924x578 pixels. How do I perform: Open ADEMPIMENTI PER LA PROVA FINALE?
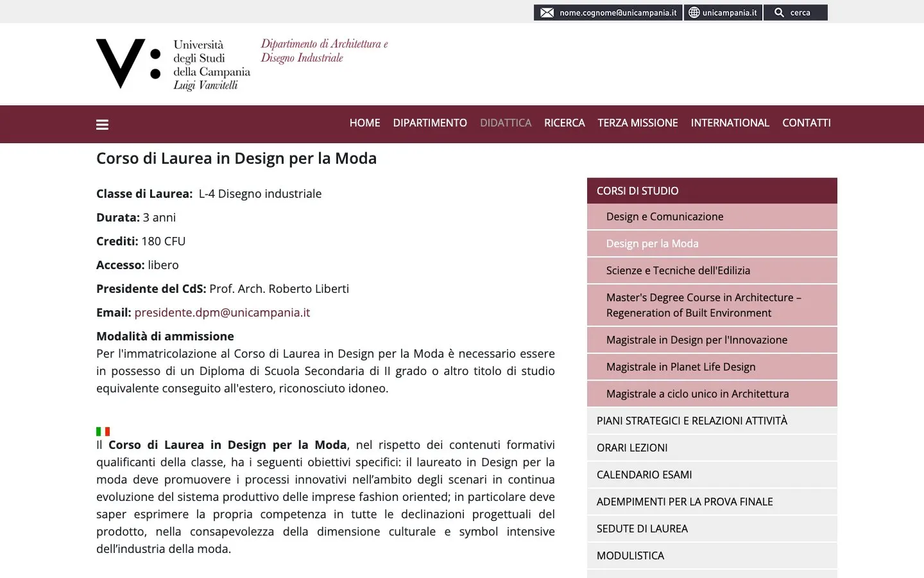coord(712,502)
